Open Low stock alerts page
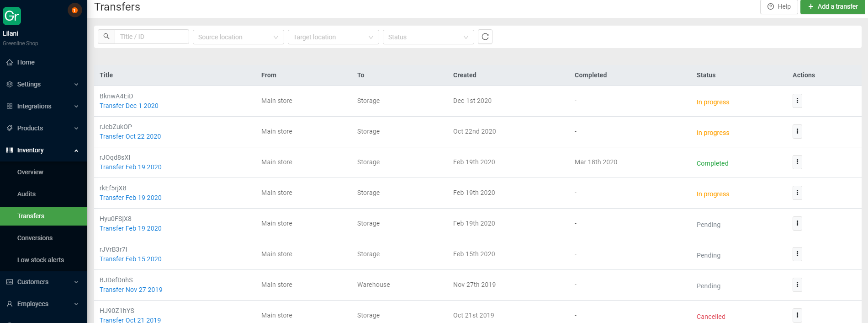 (41, 260)
